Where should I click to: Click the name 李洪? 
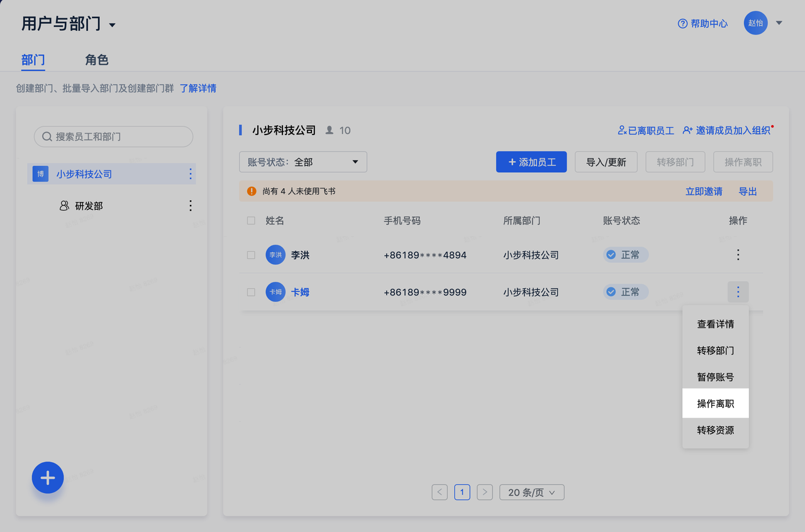click(300, 255)
